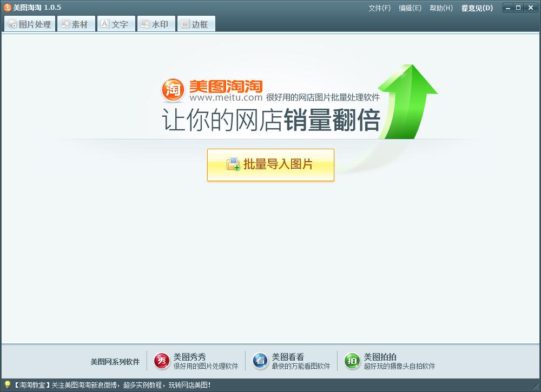Click the 批量导入图片 import button
Viewport: 541px width, 392px height.
[x=270, y=165]
